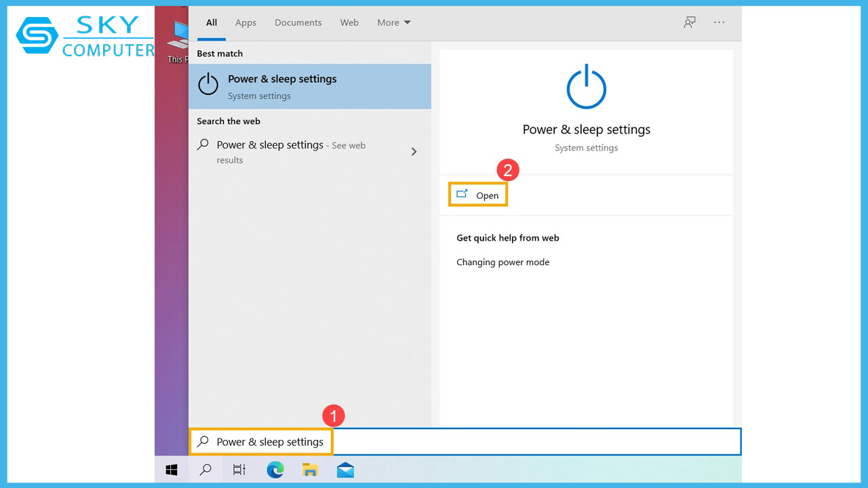Open File Explorer from the taskbar
868x488 pixels.
(310, 470)
